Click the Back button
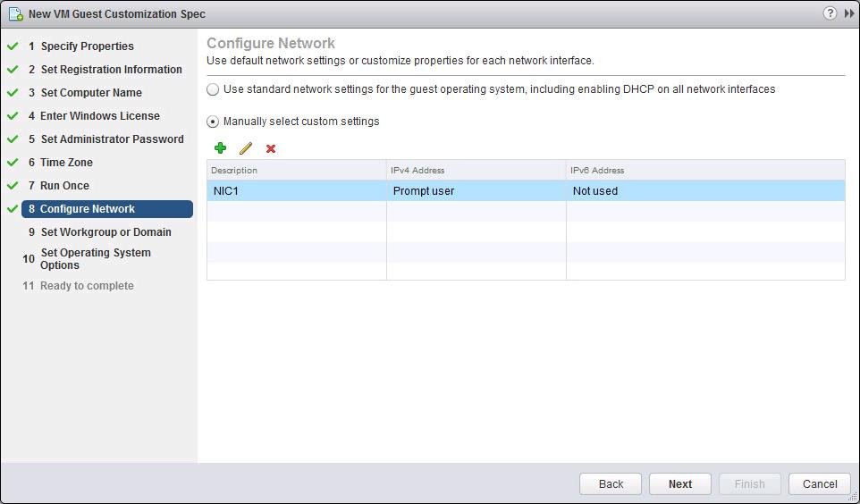Screen dimensions: 860x504 (611, 484)
